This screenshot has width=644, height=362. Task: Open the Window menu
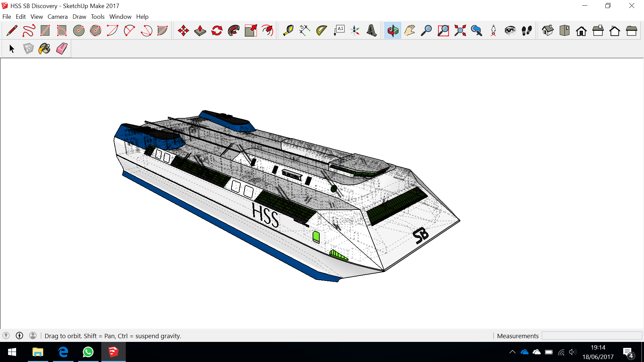[120, 16]
